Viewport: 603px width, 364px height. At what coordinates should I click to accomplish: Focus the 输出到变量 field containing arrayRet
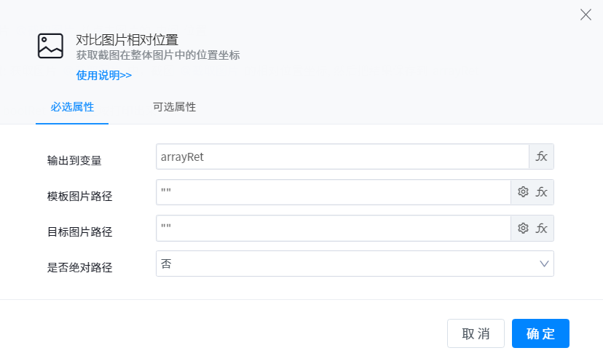tap(342, 157)
